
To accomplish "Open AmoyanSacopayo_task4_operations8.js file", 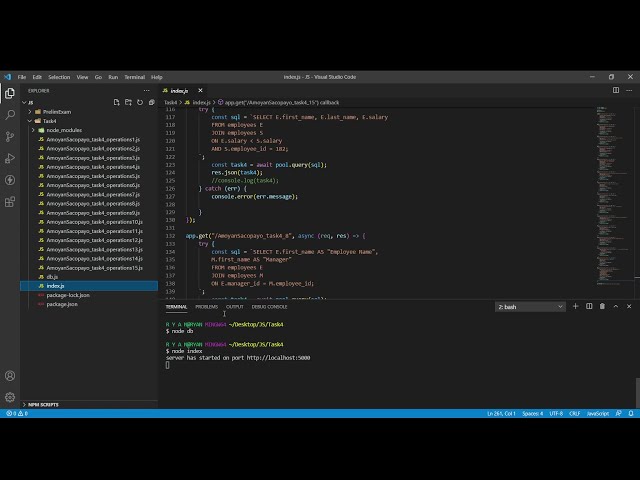I will [93, 204].
